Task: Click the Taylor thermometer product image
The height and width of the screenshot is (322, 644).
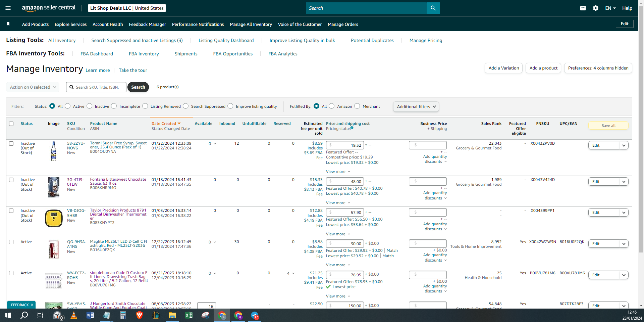Action: [54, 218]
